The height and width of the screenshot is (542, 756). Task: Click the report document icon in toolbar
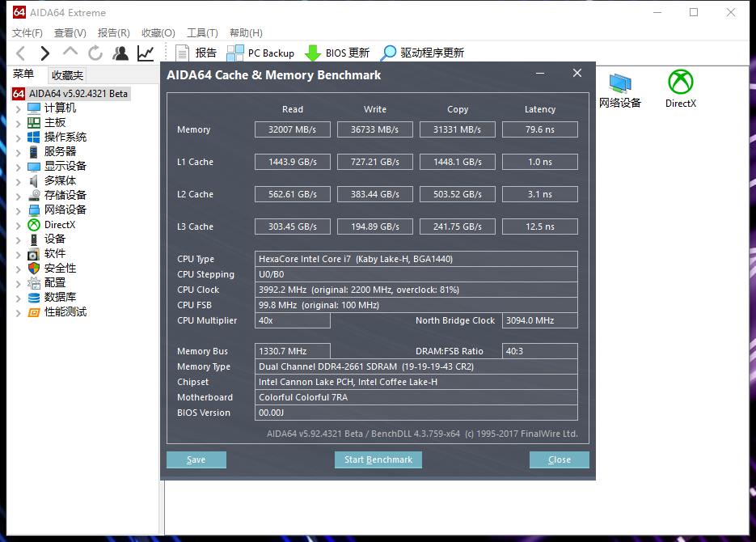click(x=182, y=53)
